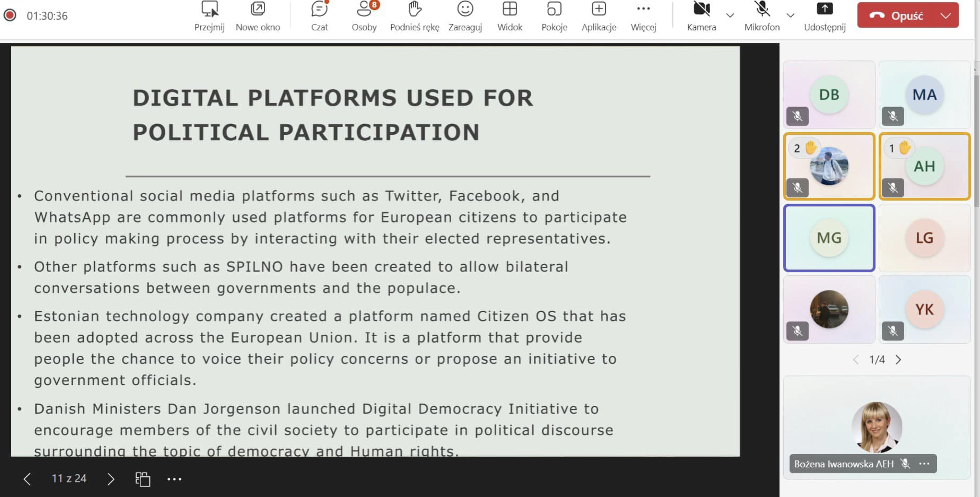Screen dimensions: 980x497
Task: Click the recording indicator icon
Action: pos(10,15)
